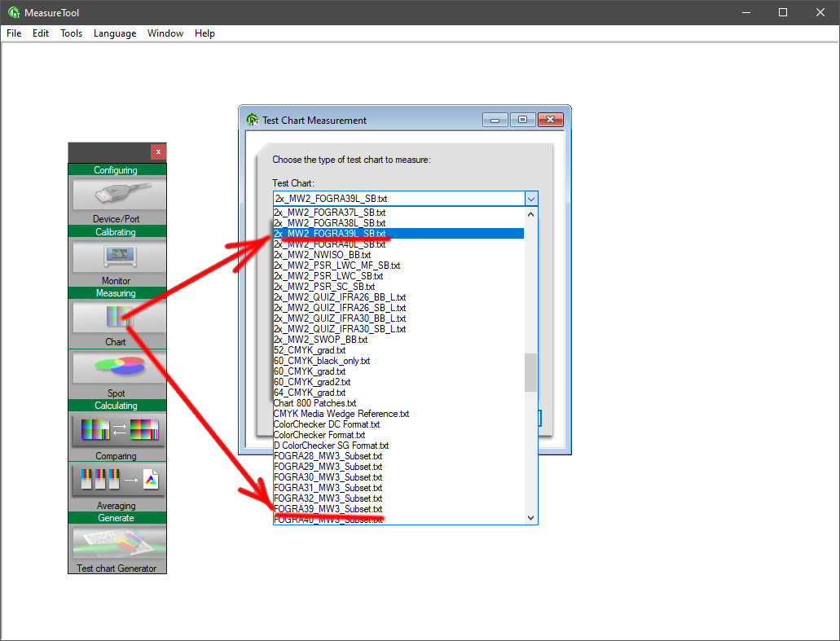Click the Device/Port USB cable icon
The height and width of the screenshot is (641, 840).
pyautogui.click(x=117, y=195)
